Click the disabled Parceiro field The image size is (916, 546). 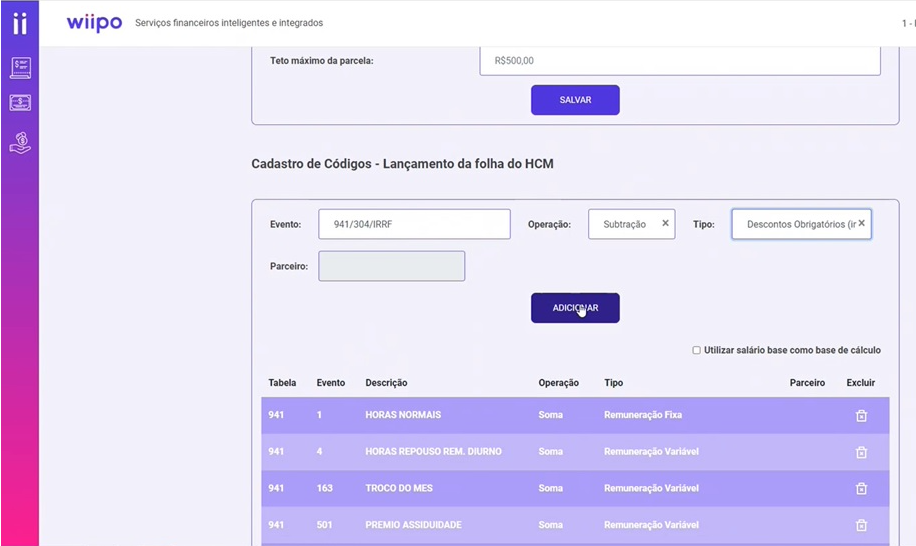pos(391,266)
